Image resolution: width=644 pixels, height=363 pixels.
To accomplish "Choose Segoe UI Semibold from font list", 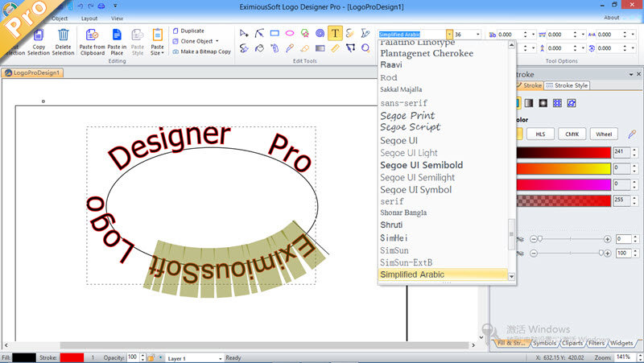I will pos(421,165).
